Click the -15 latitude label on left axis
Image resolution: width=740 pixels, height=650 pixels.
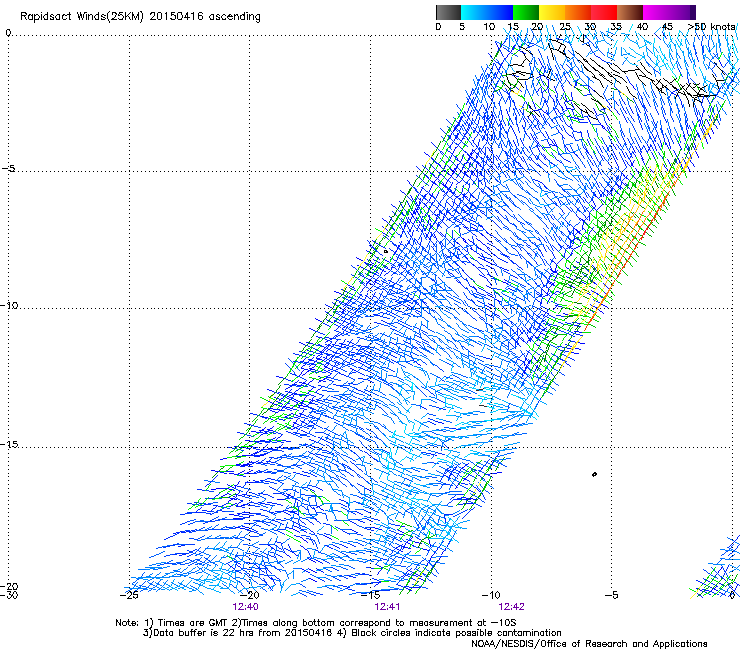(9, 444)
